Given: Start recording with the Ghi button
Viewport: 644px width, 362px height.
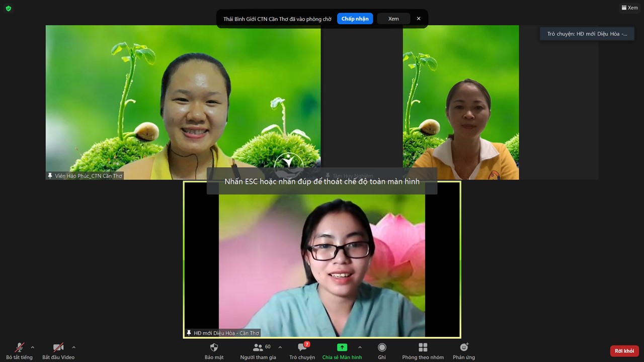Looking at the screenshot, I should 382,351.
